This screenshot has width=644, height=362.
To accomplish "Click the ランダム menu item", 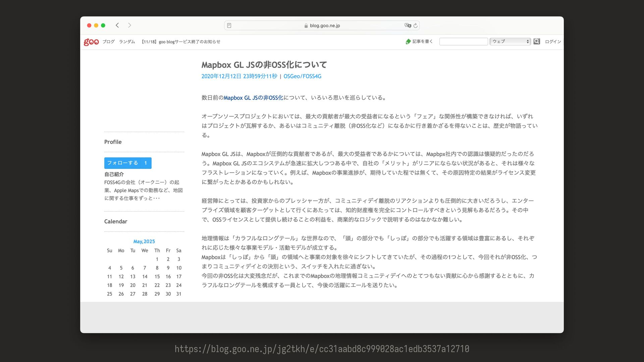I will 127,42.
